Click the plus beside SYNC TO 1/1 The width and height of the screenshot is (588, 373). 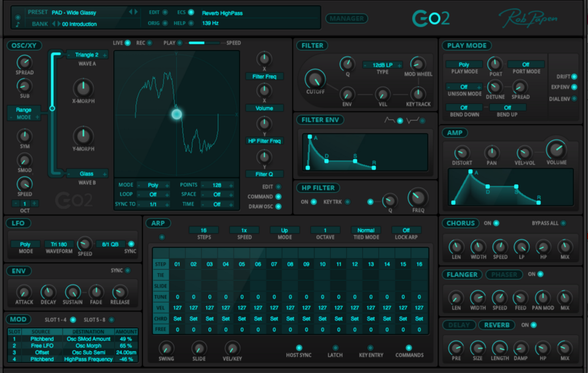point(167,204)
